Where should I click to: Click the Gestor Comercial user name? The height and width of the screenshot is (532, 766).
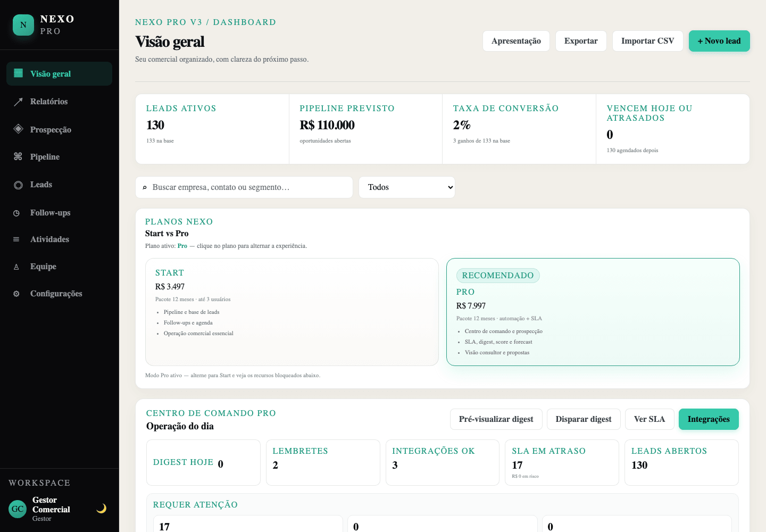click(x=51, y=505)
